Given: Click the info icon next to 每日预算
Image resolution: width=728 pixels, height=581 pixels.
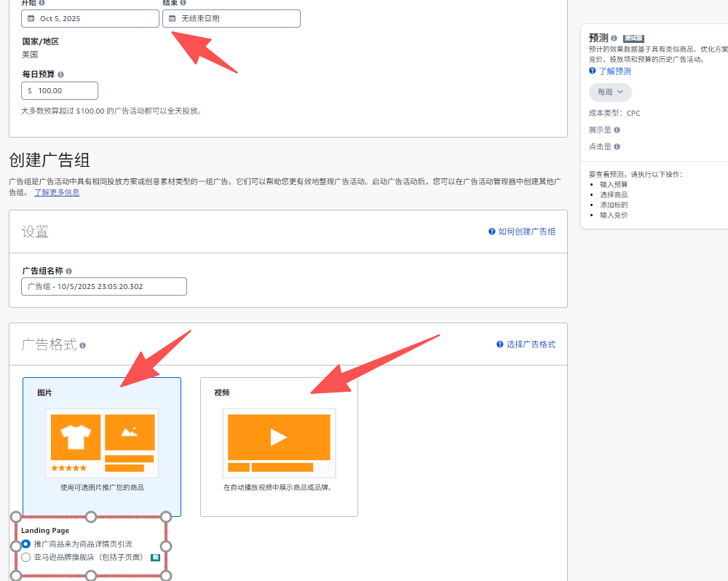Looking at the screenshot, I should (x=60, y=74).
